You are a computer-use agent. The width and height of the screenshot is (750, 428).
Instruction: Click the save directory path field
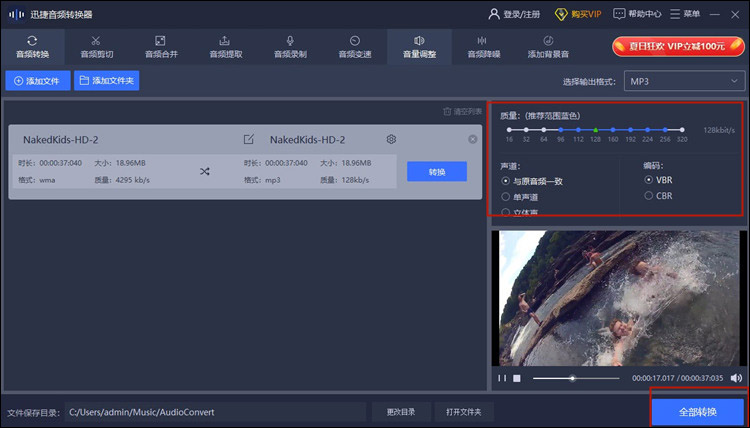point(215,412)
